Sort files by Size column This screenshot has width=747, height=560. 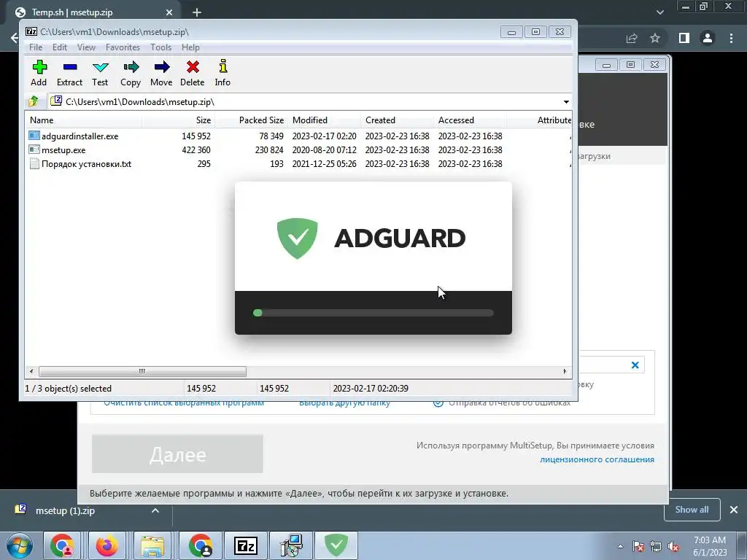pos(179,120)
